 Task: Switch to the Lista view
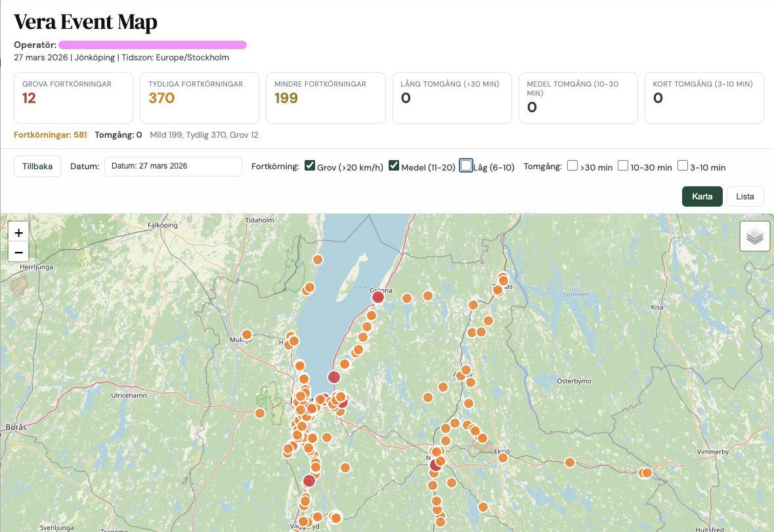click(x=745, y=196)
